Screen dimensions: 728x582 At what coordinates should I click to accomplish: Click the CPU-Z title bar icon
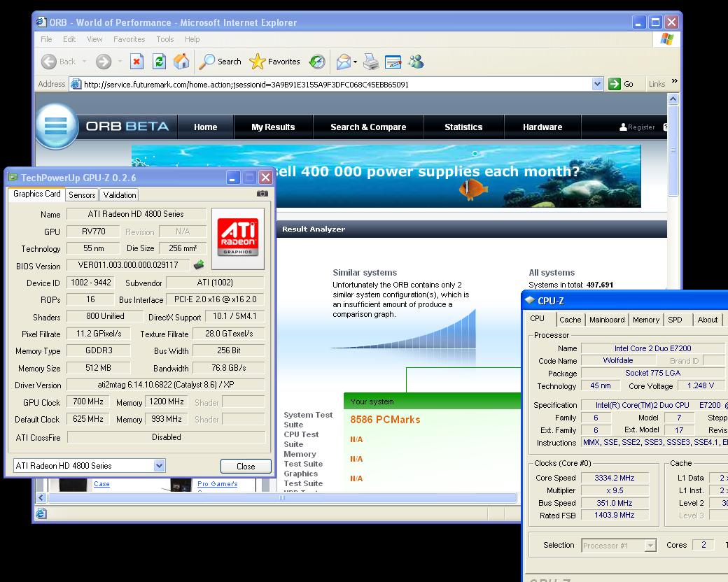coord(529,300)
